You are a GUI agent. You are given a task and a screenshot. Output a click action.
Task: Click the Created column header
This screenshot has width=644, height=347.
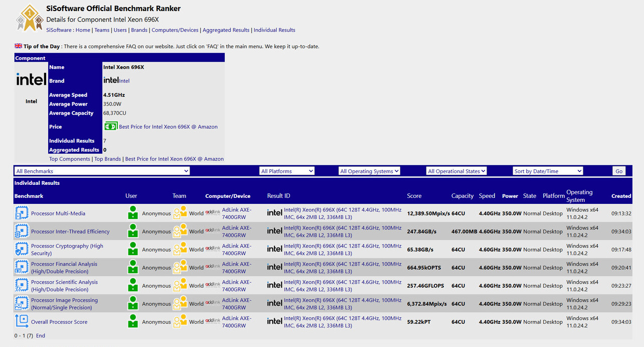pyautogui.click(x=621, y=196)
